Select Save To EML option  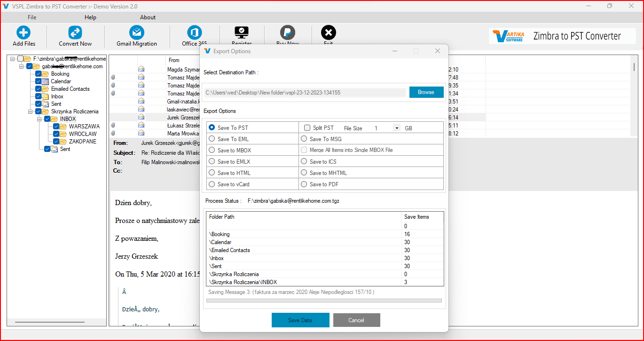point(212,139)
